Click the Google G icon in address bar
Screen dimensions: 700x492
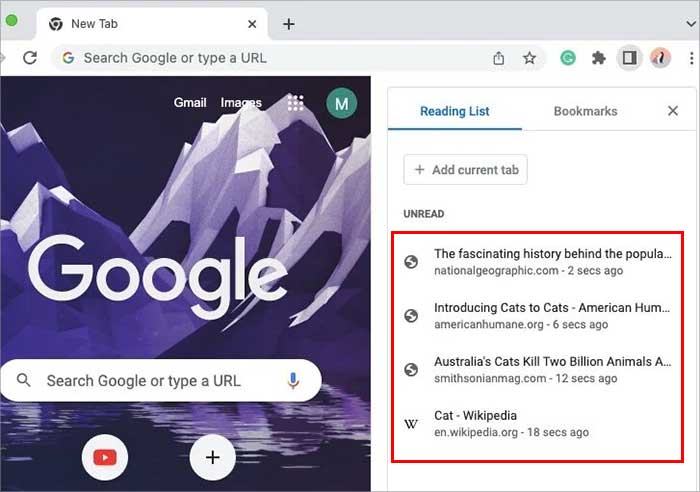point(68,58)
